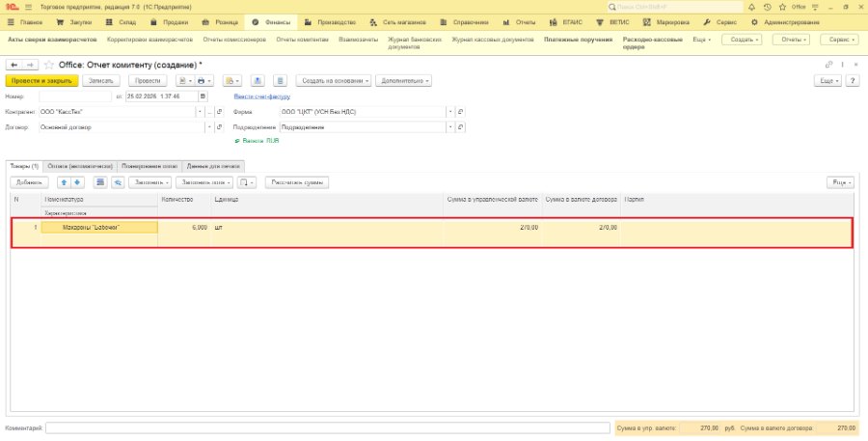
Task: Click the barcode search icon in the table toolbar
Action: click(x=100, y=182)
